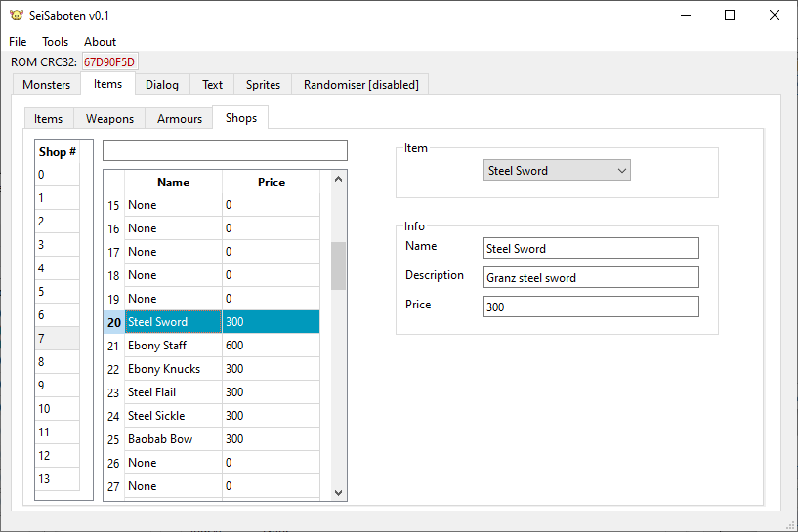Click the ROM CRC32 value field
The width and height of the screenshot is (798, 532).
pos(110,62)
